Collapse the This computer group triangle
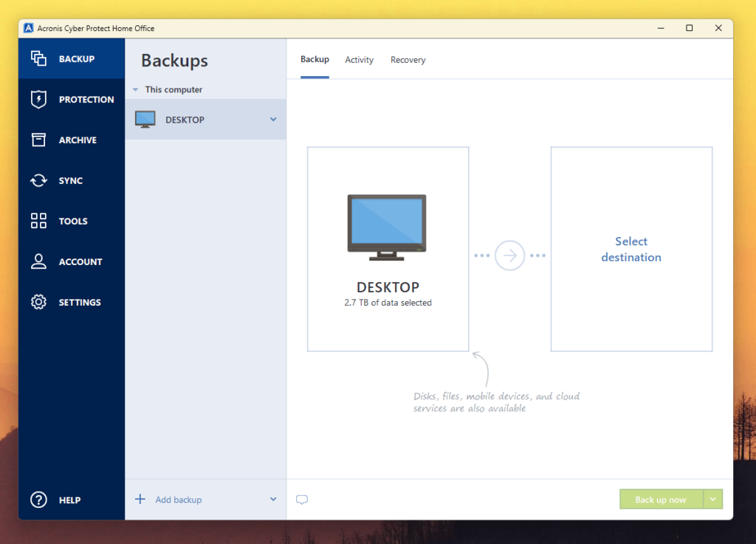Screen dimensions: 756x544 click(135, 90)
